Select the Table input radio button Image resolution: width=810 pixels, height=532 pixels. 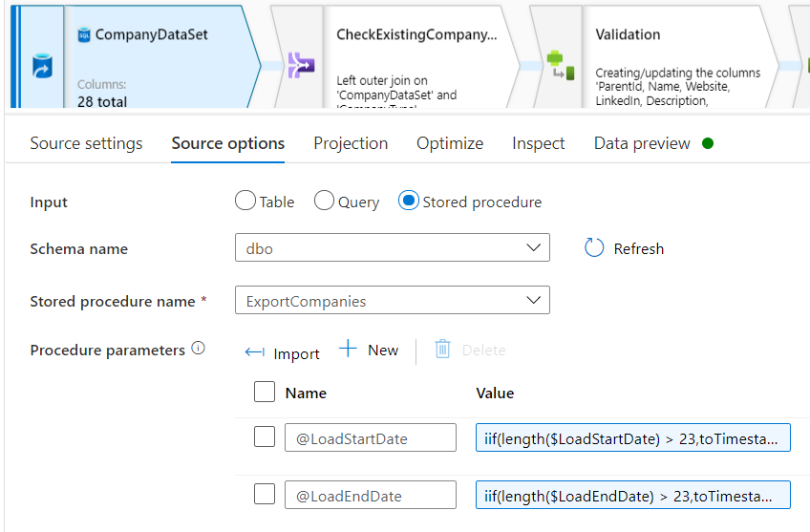[x=245, y=202]
